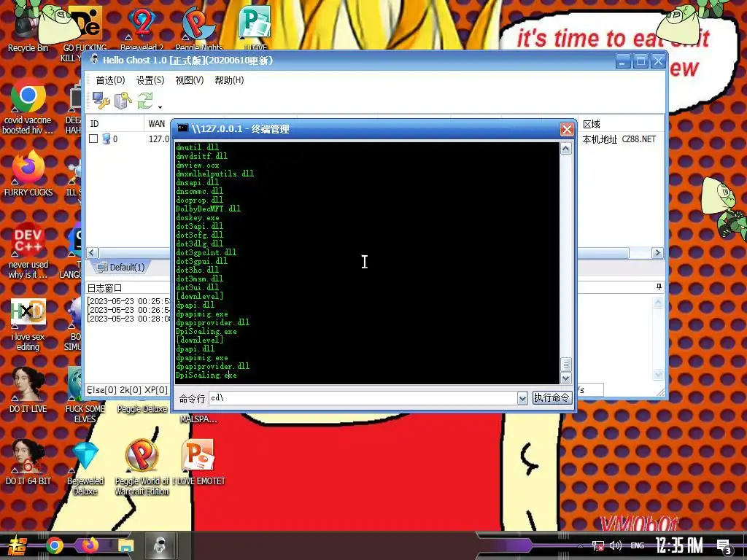The height and width of the screenshot is (560, 747).
Task: Open the GO FUCKING KILL desktop icon
Action: tap(85, 34)
